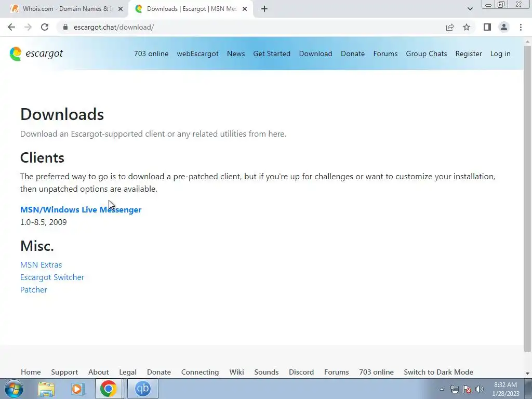This screenshot has width=532, height=399.
Task: Click the escargot site name text
Action: tap(44, 54)
